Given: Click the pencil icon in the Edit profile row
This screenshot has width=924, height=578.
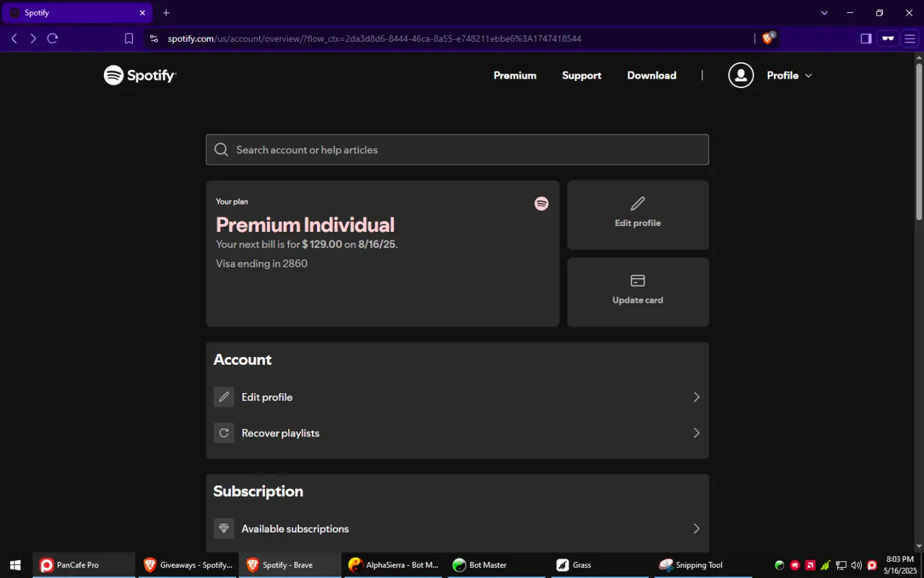Looking at the screenshot, I should pyautogui.click(x=224, y=397).
